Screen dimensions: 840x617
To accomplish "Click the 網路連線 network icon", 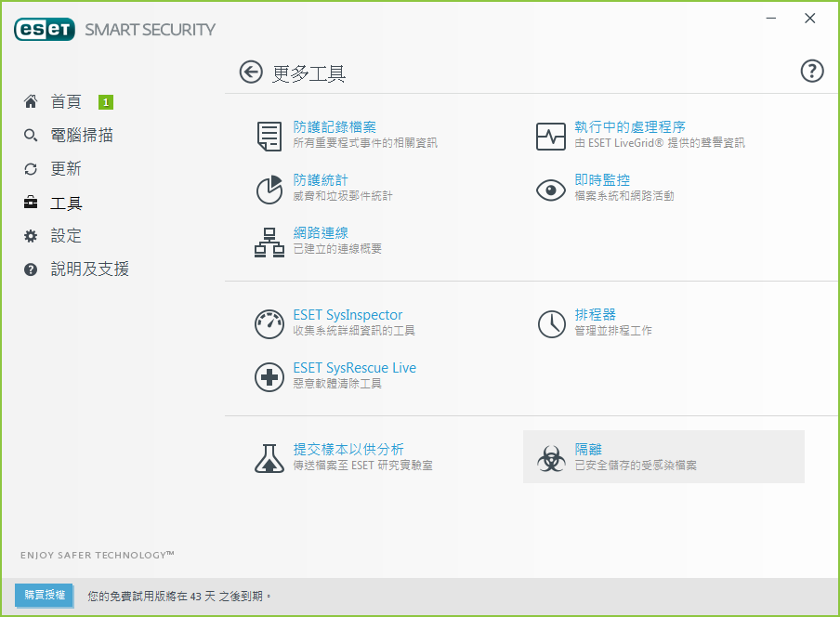I will pyautogui.click(x=269, y=243).
